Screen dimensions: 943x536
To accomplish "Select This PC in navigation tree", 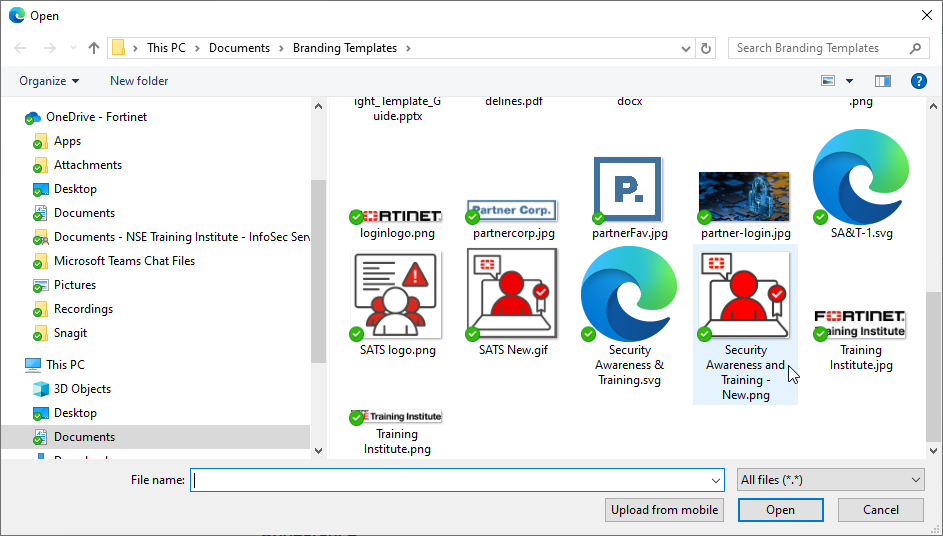I will (x=65, y=365).
